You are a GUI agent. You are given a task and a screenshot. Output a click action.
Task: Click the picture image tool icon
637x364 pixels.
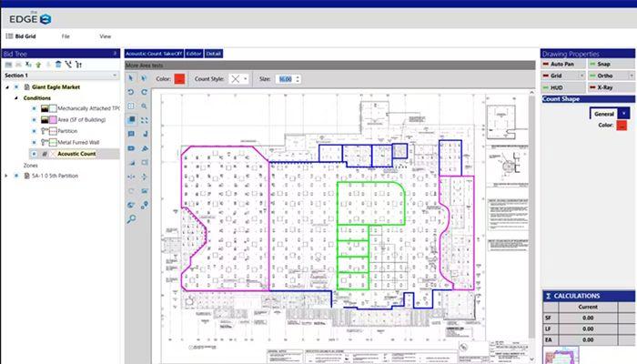pyautogui.click(x=144, y=191)
